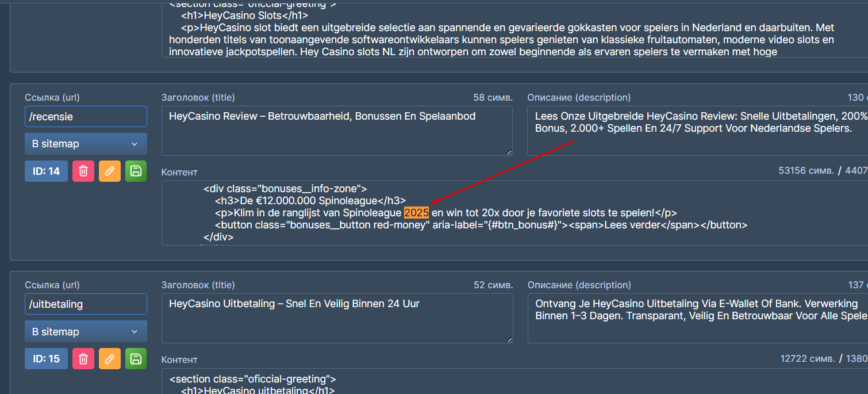Click the 'Контент' label in the /recensie entry
This screenshot has width=868, height=394.
click(179, 172)
